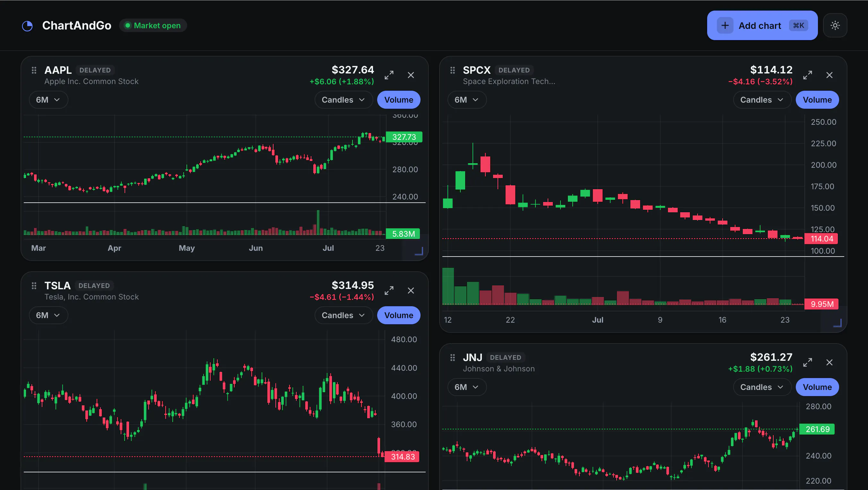Click Johnson & Johnson subtitle

tap(499, 369)
